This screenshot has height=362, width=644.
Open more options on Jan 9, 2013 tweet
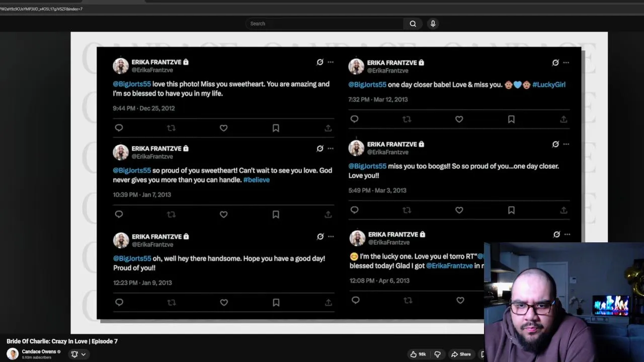click(x=331, y=236)
